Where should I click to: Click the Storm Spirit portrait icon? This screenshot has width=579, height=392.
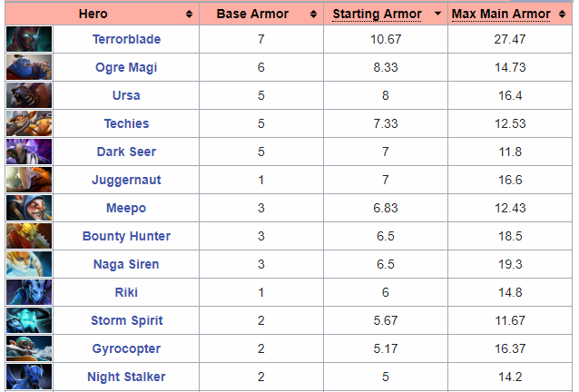pos(29,320)
